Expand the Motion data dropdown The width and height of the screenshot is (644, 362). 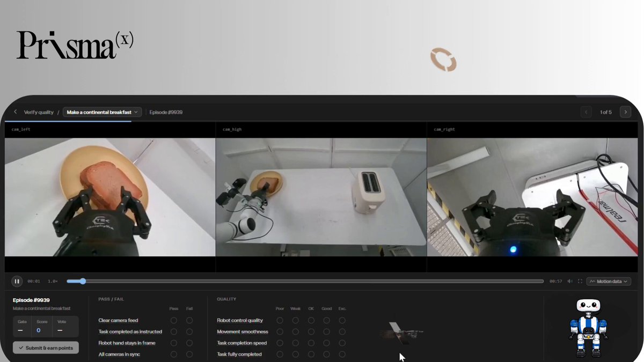click(x=609, y=281)
